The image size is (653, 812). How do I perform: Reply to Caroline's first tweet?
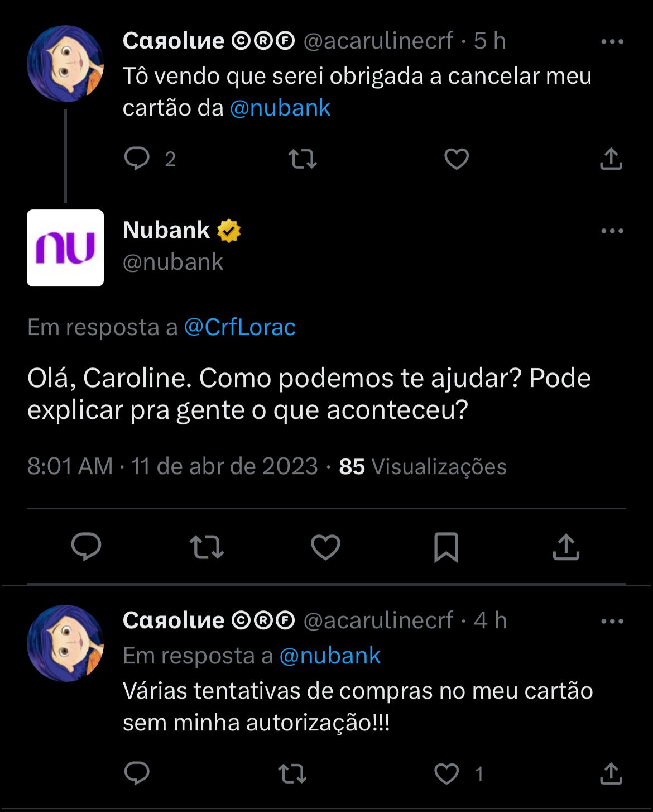click(x=137, y=159)
